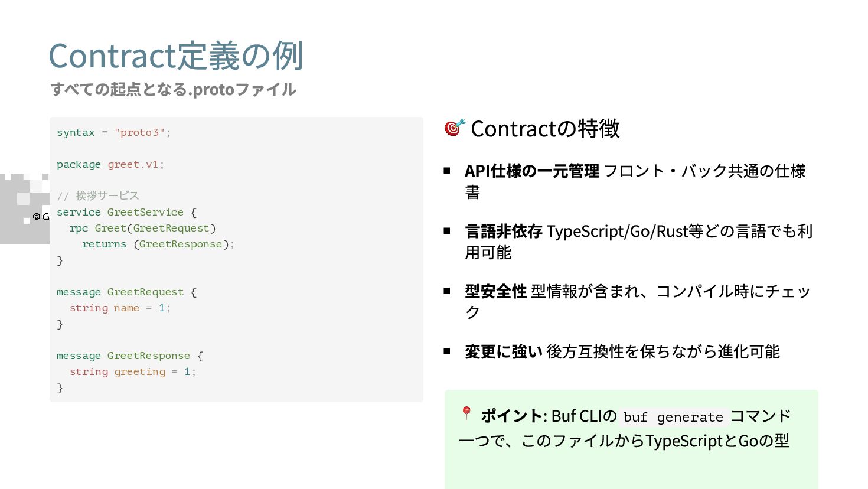Click the square bullet before 言語非依存

click(447, 231)
